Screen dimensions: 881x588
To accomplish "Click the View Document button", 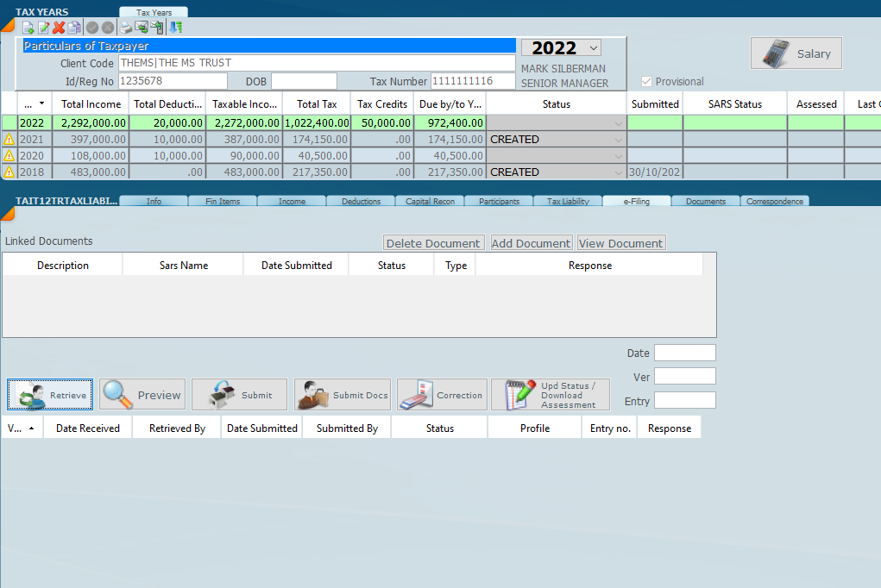I will click(x=621, y=243).
